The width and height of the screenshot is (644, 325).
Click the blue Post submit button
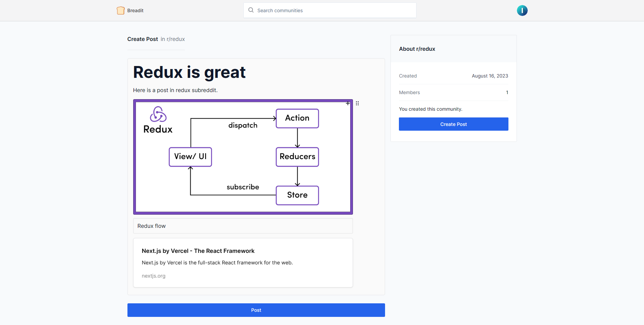(x=256, y=310)
